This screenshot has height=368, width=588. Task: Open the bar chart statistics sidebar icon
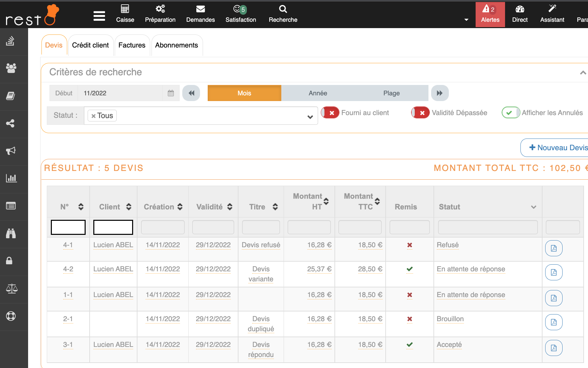11,178
